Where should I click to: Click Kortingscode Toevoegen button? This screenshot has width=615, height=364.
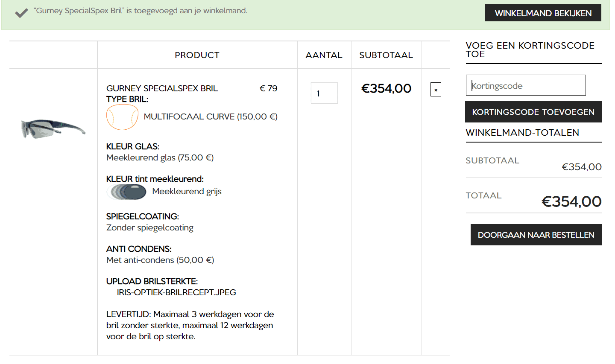[x=533, y=112]
